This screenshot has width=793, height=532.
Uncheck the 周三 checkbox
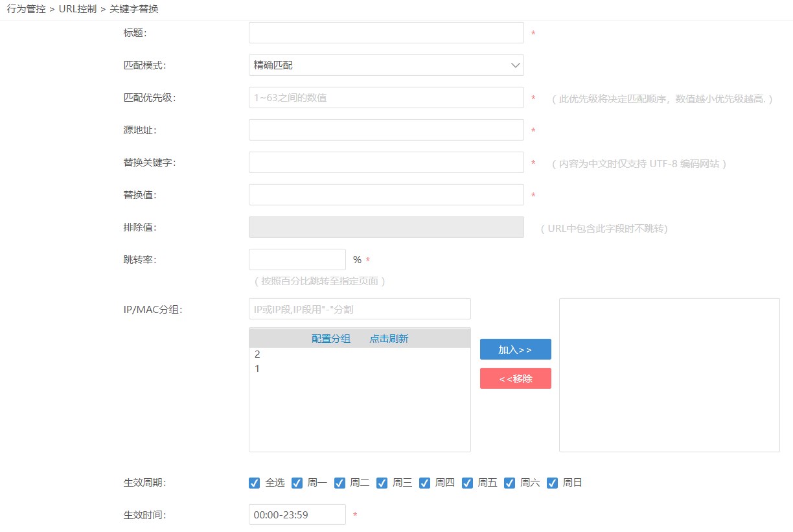pos(382,483)
